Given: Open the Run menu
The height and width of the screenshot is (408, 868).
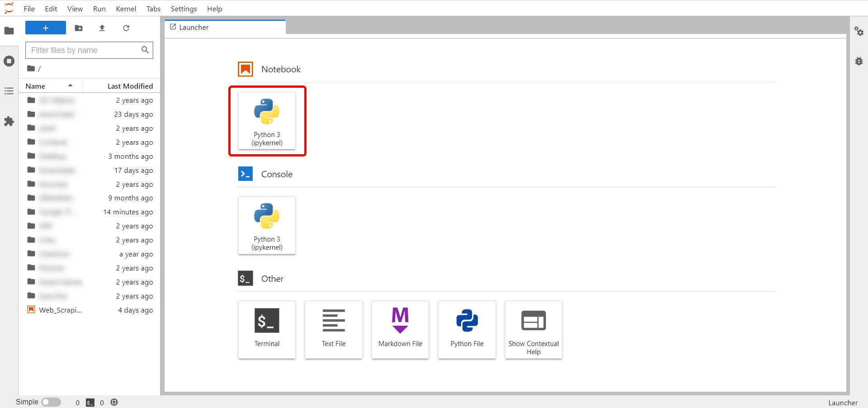Looking at the screenshot, I should point(99,9).
